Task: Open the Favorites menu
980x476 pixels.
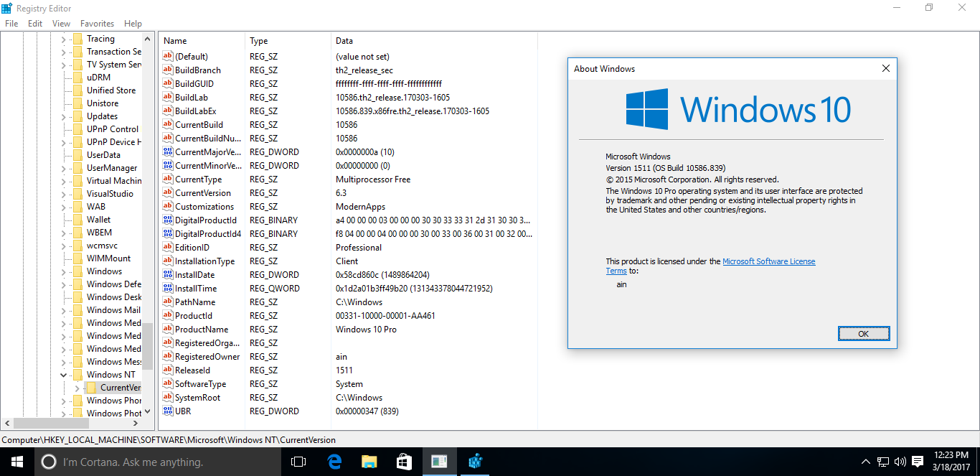Action: pyautogui.click(x=97, y=24)
